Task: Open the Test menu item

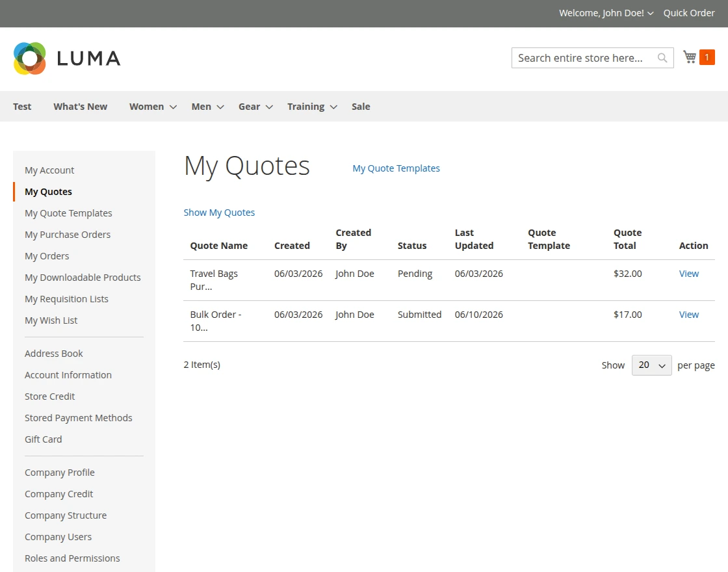Action: coord(22,107)
